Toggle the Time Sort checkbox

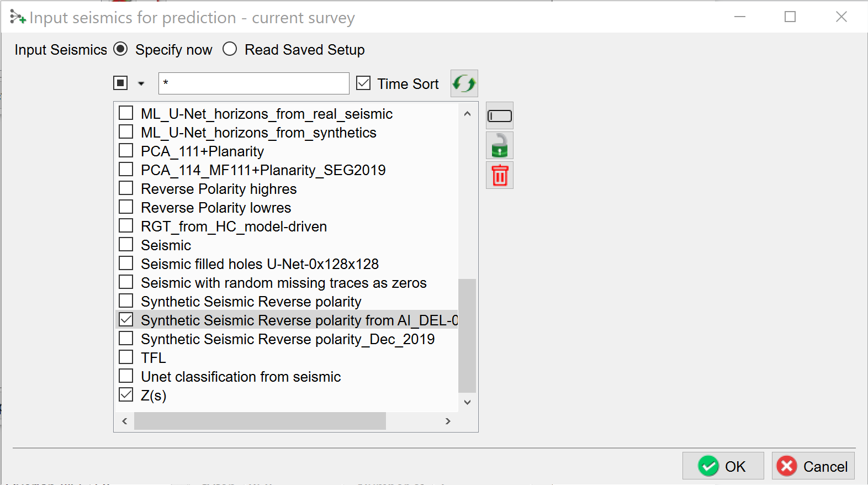pyautogui.click(x=363, y=83)
